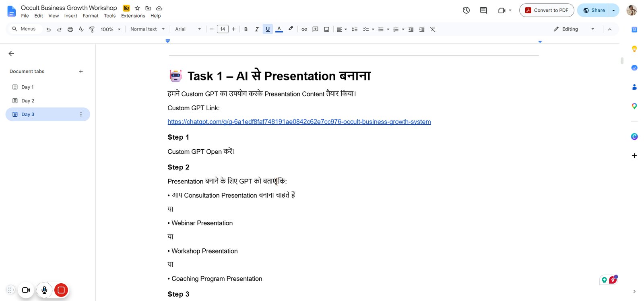Viewport: 644px width, 301px height.
Task: Redo the last undone action
Action: click(60, 29)
